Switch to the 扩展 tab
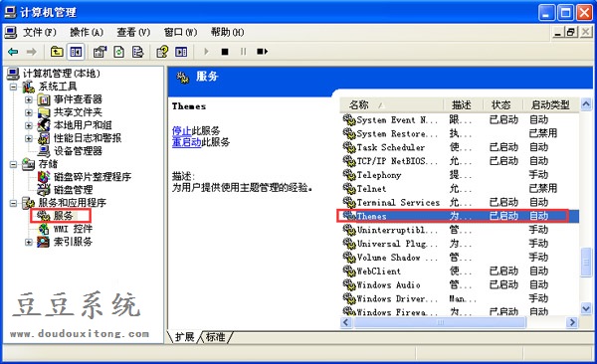 tap(184, 337)
